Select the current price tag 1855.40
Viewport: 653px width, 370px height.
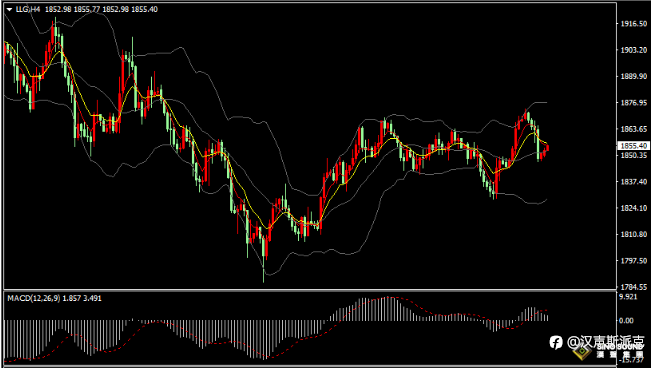click(x=633, y=145)
